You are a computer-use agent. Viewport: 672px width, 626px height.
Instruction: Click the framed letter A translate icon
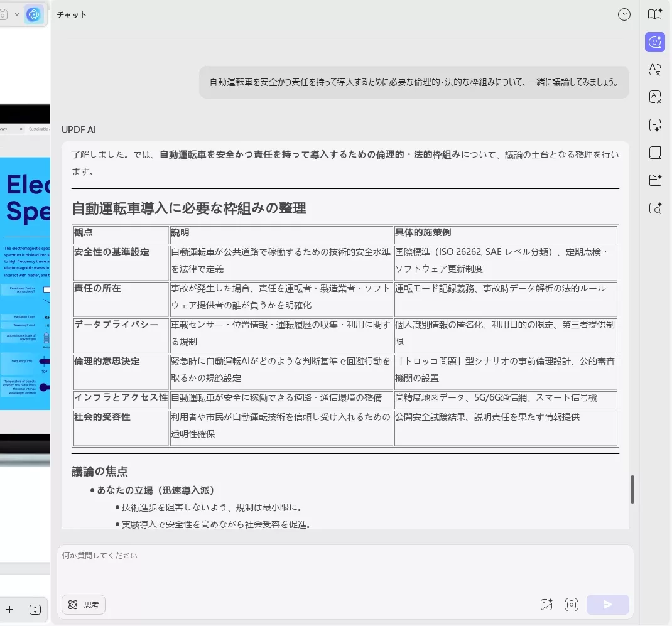pos(655,97)
